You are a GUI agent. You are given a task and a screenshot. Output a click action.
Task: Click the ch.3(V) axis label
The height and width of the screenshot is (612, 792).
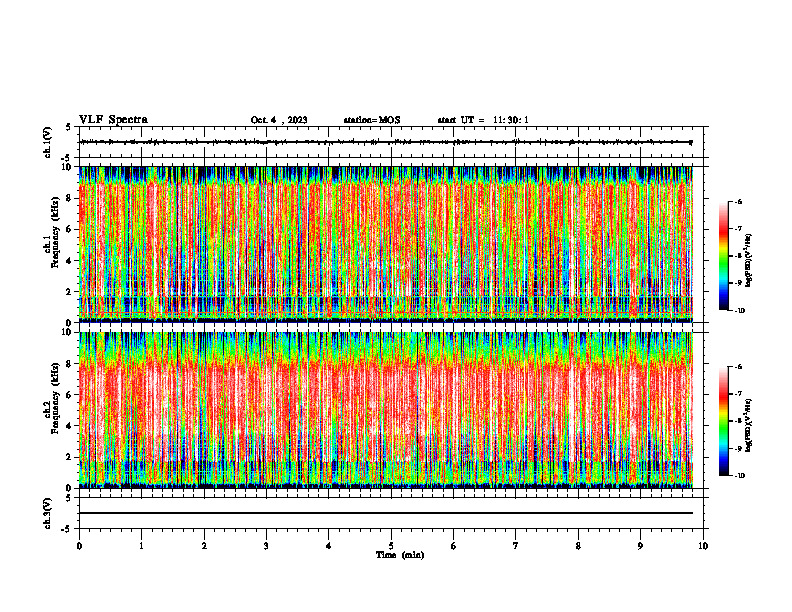pos(48,513)
